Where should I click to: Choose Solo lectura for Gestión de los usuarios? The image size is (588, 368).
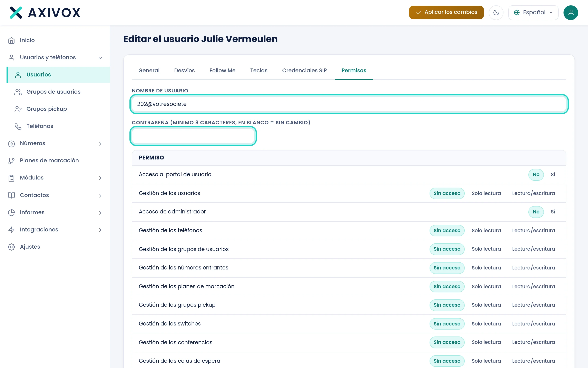[x=486, y=193]
